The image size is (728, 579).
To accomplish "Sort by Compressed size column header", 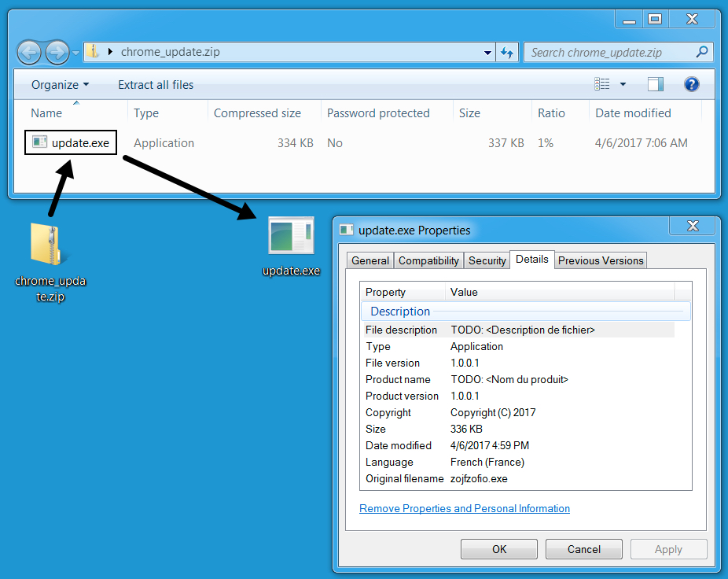I will coord(264,113).
